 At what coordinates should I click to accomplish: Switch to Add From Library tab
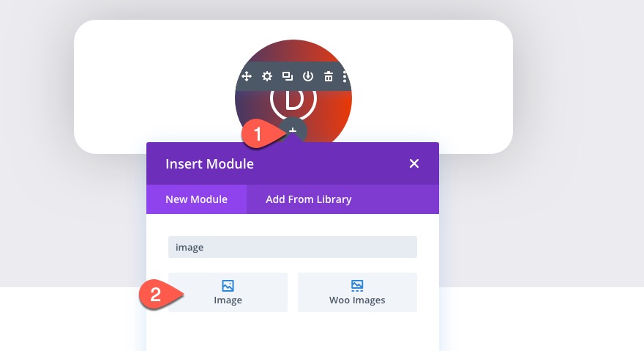click(x=308, y=199)
